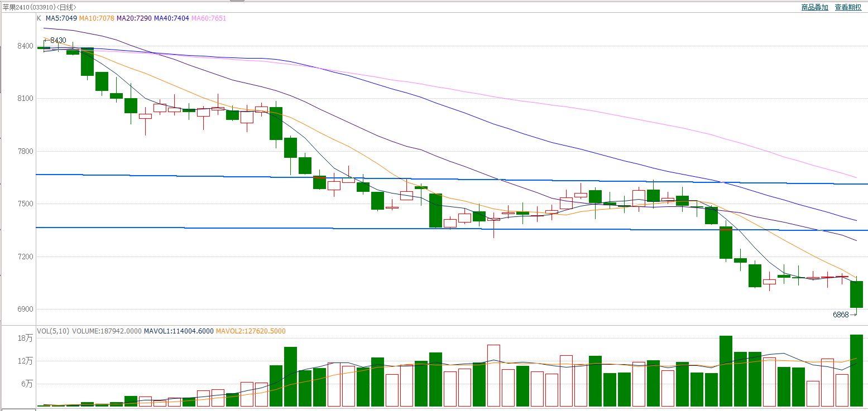
Task: Click the 6868 low price marker
Action: pyautogui.click(x=841, y=315)
